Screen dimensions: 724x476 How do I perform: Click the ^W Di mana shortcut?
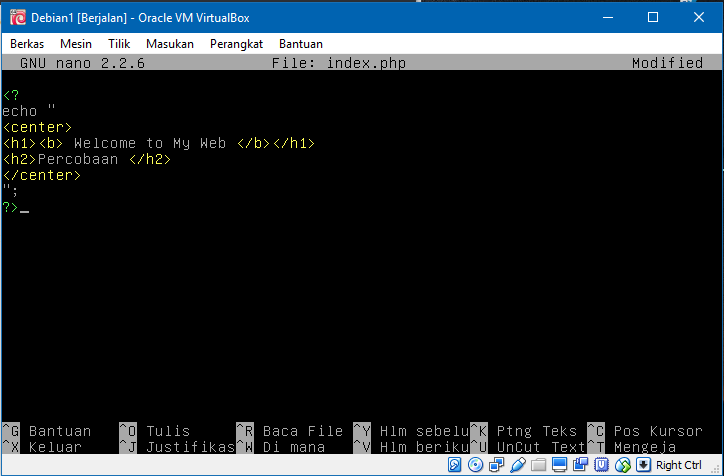(281, 447)
